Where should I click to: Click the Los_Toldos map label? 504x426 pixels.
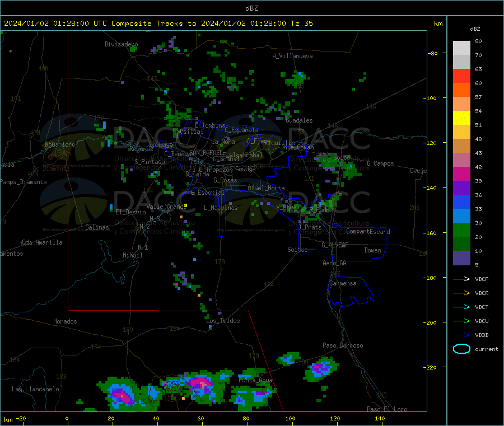tap(223, 321)
